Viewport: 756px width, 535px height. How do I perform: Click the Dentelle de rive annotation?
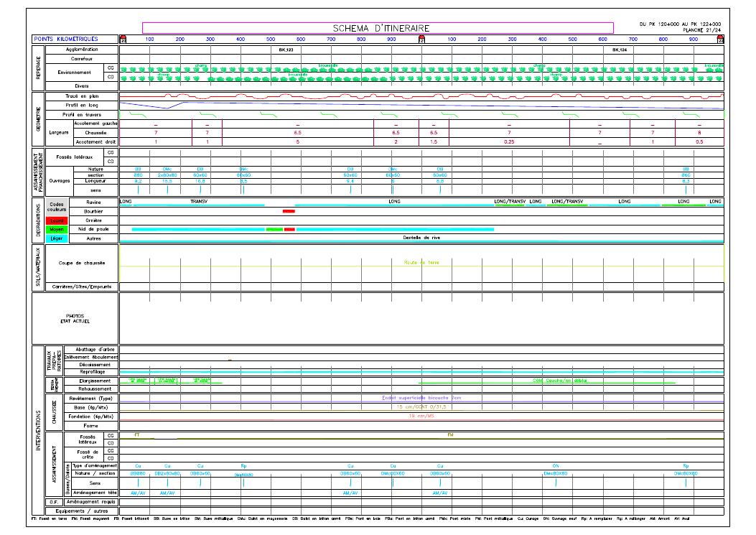tap(421, 238)
